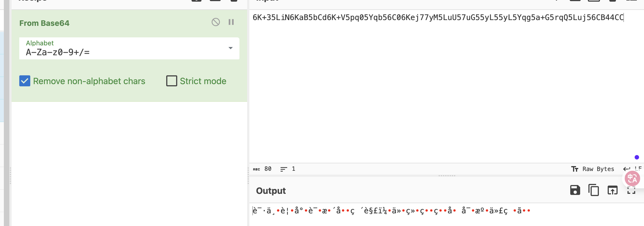Viewport: 644px width, 226px height.
Task: Copy raw output to clipboard
Action: point(594,190)
